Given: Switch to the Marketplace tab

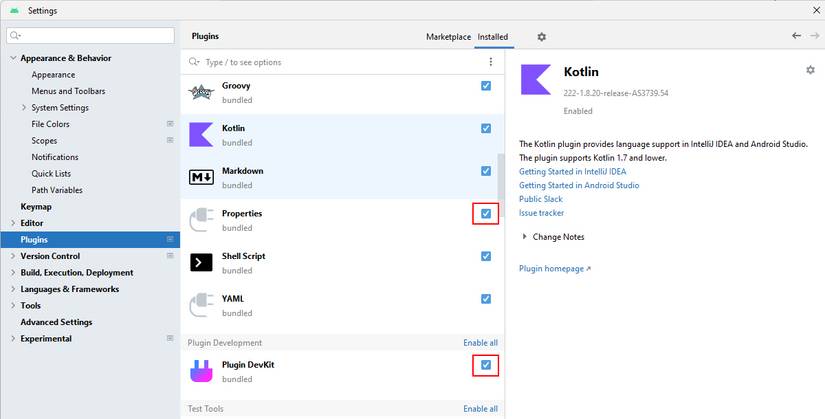Looking at the screenshot, I should [x=448, y=37].
